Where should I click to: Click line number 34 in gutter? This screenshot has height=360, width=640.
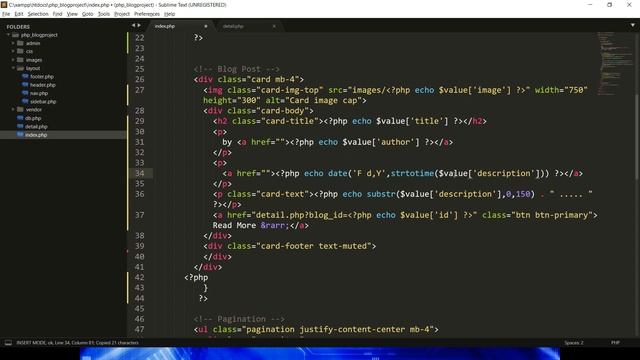tap(140, 173)
